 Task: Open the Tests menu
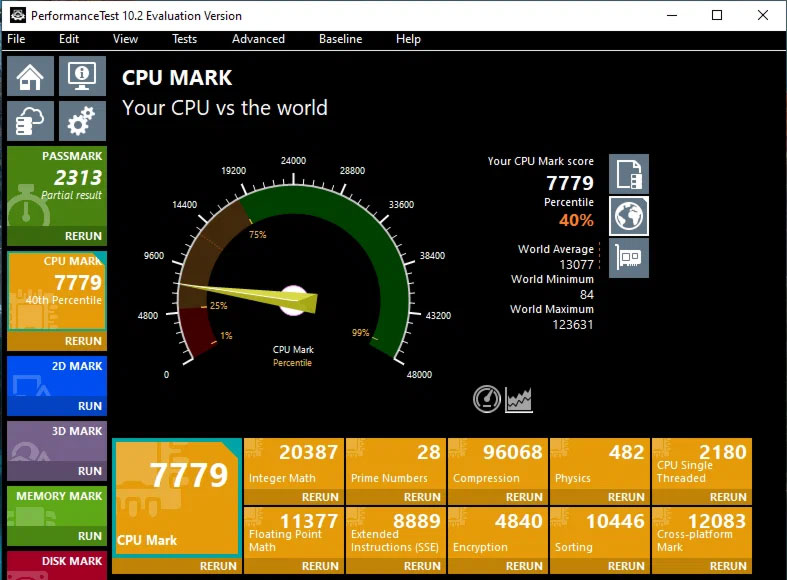coord(184,39)
